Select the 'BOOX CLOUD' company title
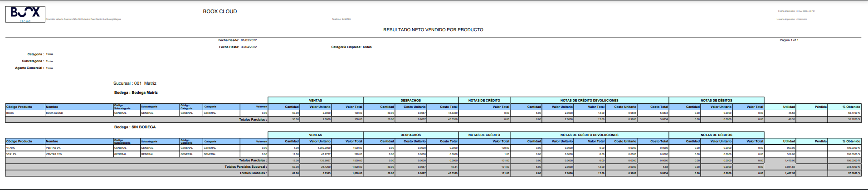Screen dimensions: 868x190 (220, 11)
